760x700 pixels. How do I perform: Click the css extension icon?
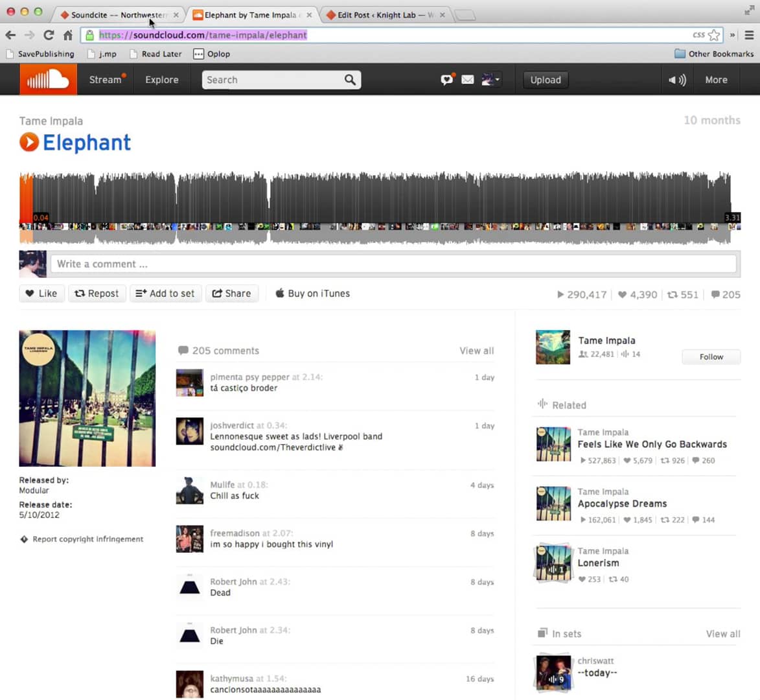tap(698, 35)
